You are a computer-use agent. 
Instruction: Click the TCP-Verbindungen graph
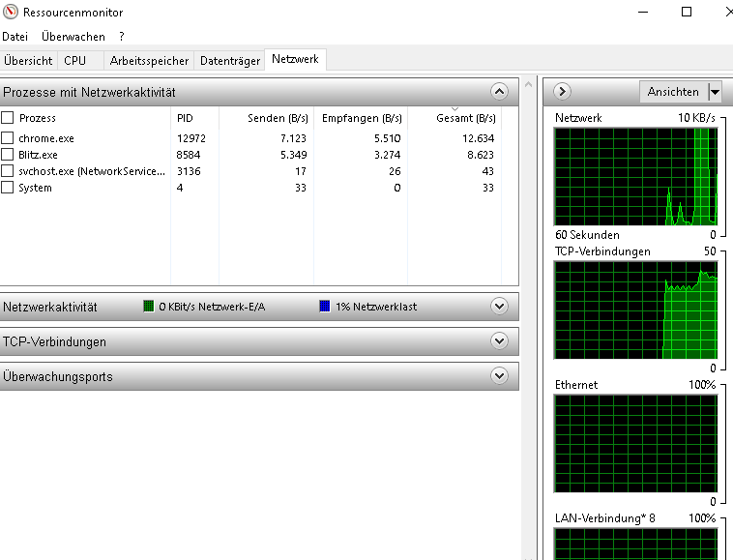pyautogui.click(x=635, y=310)
